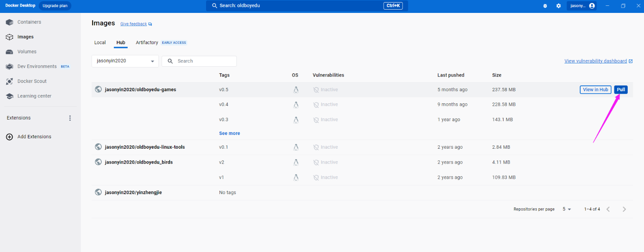Click the top Search: oldboyedu bar

tap(307, 6)
